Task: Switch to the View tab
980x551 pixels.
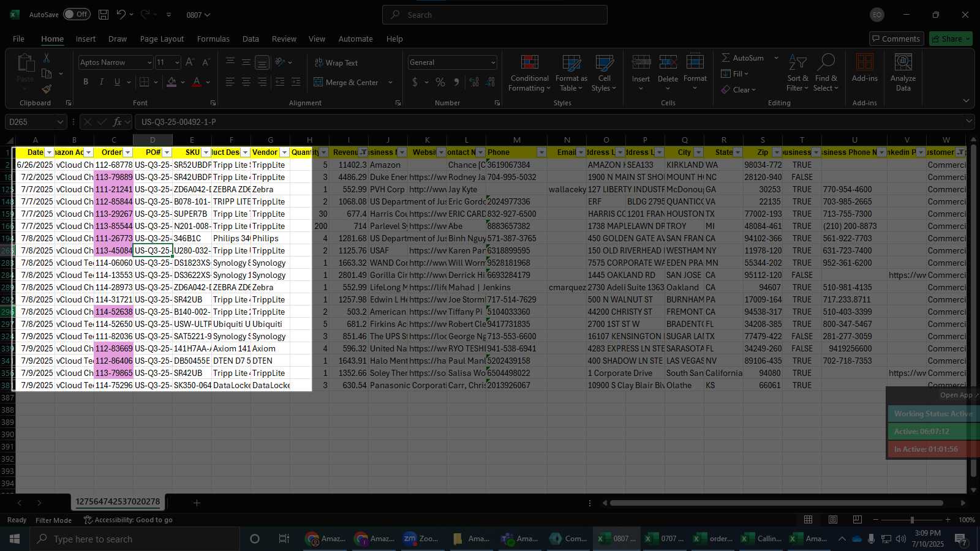Action: coord(317,39)
